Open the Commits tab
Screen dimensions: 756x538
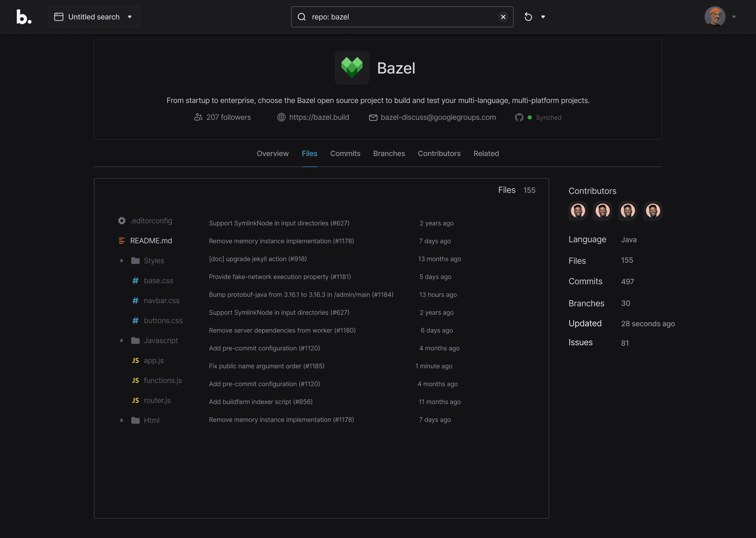pyautogui.click(x=345, y=153)
